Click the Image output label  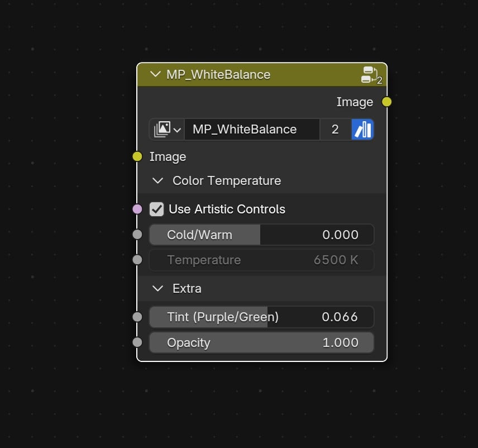click(355, 102)
